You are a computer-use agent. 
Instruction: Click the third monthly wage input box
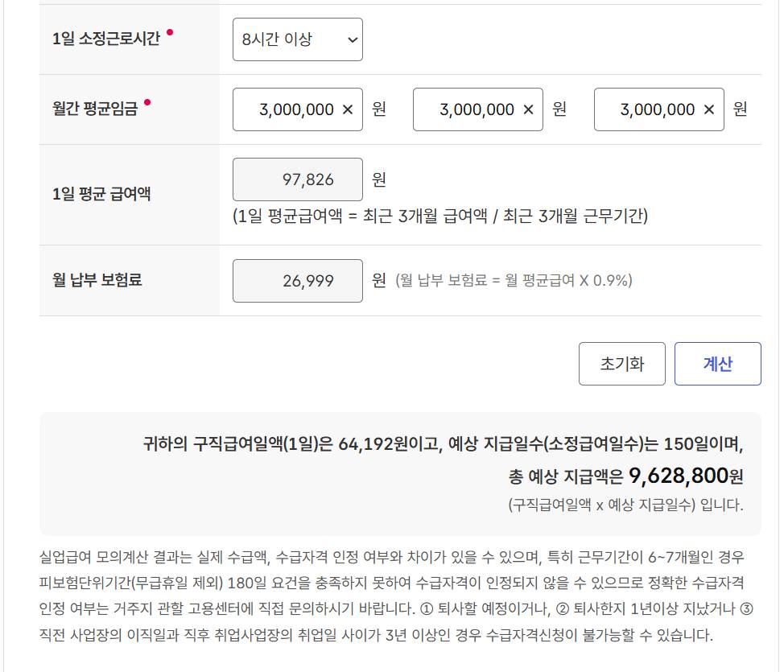tap(648, 109)
